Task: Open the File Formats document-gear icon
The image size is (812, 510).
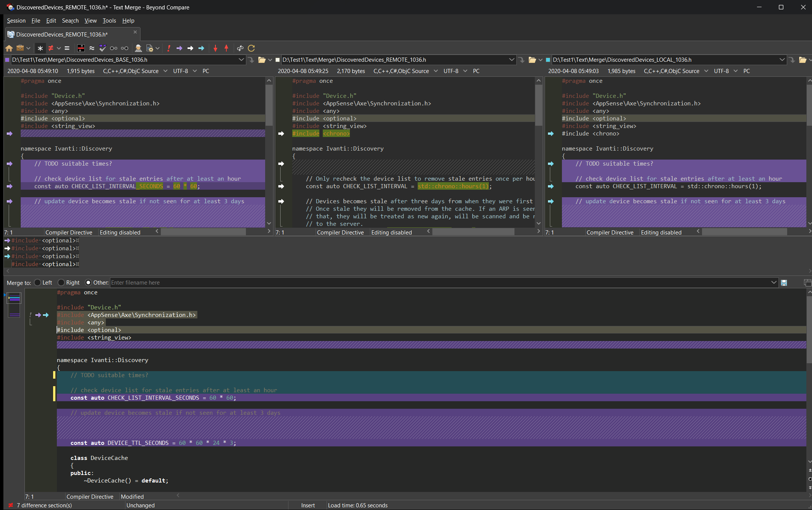Action: [x=150, y=48]
